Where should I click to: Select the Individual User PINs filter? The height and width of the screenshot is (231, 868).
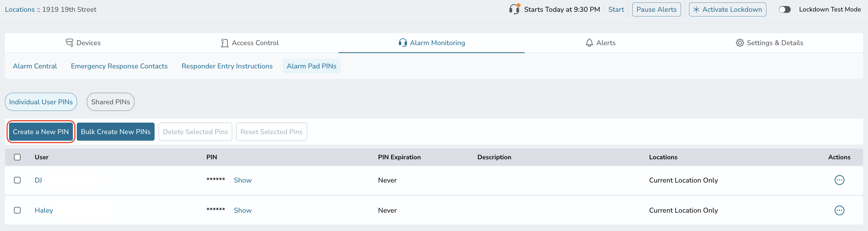41,102
